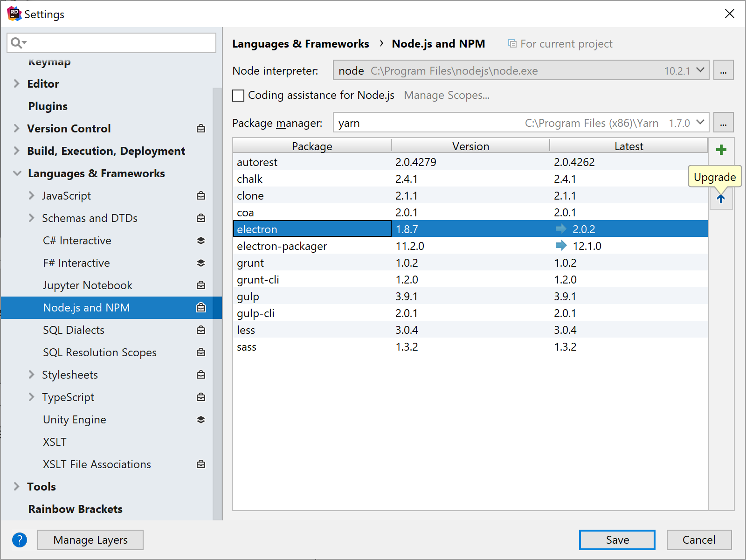The height and width of the screenshot is (560, 746).
Task: Click layer icon next to Version Control
Action: 201,129
